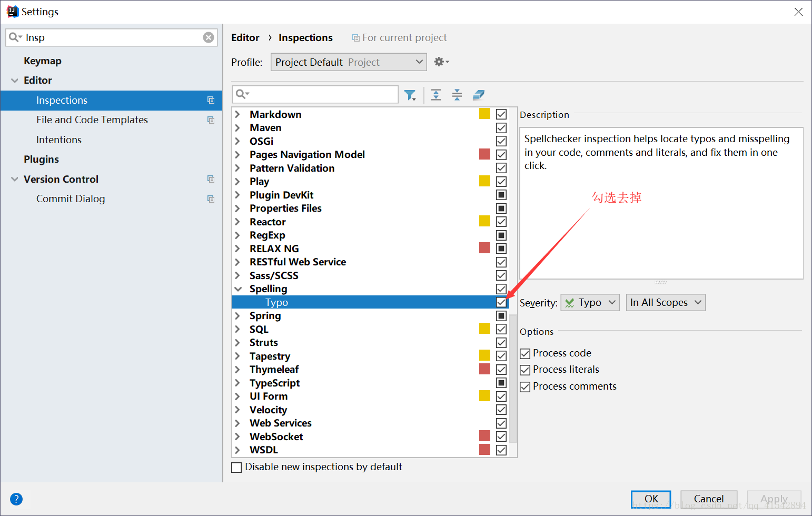
Task: Click project icon next to File and Code Templates
Action: pos(211,120)
